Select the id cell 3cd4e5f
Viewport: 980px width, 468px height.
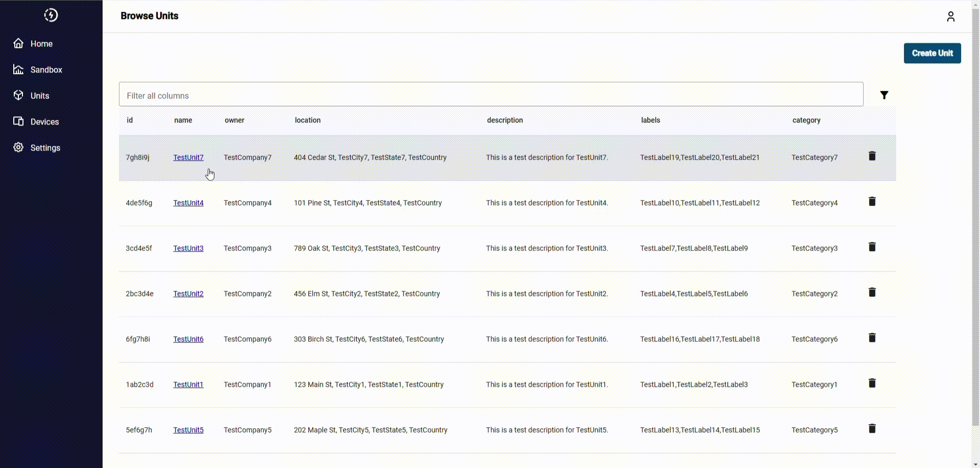point(139,249)
